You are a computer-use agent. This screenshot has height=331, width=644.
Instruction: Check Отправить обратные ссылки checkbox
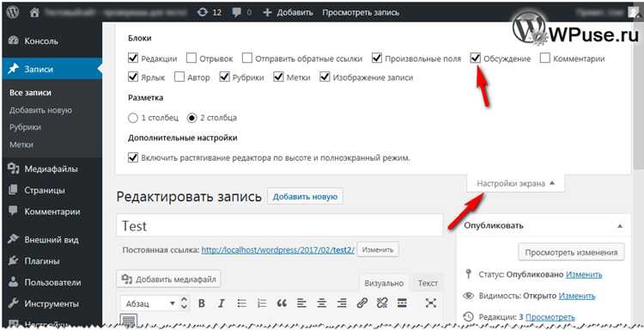point(247,58)
